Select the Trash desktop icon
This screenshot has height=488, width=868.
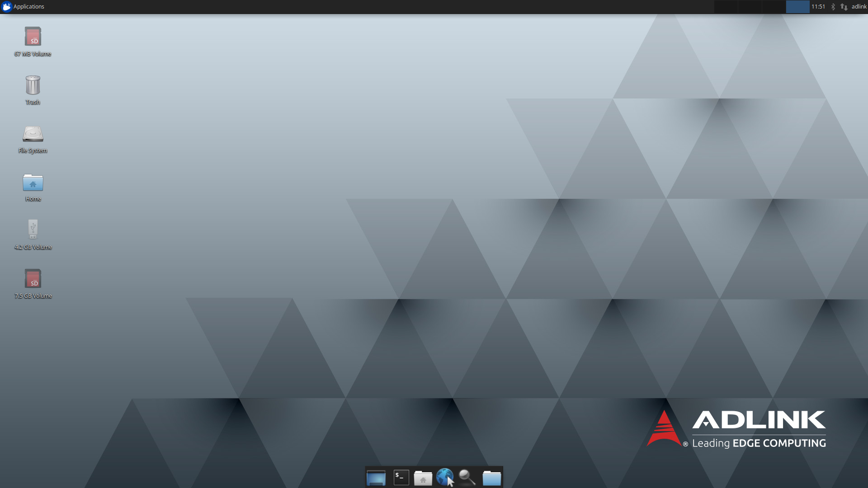coord(33,85)
